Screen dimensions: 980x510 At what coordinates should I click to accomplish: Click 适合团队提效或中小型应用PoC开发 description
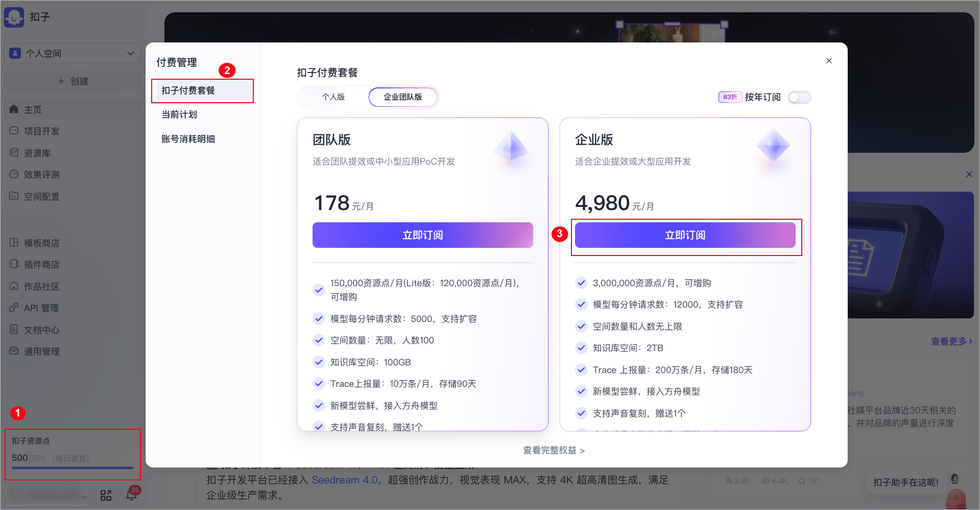384,161
